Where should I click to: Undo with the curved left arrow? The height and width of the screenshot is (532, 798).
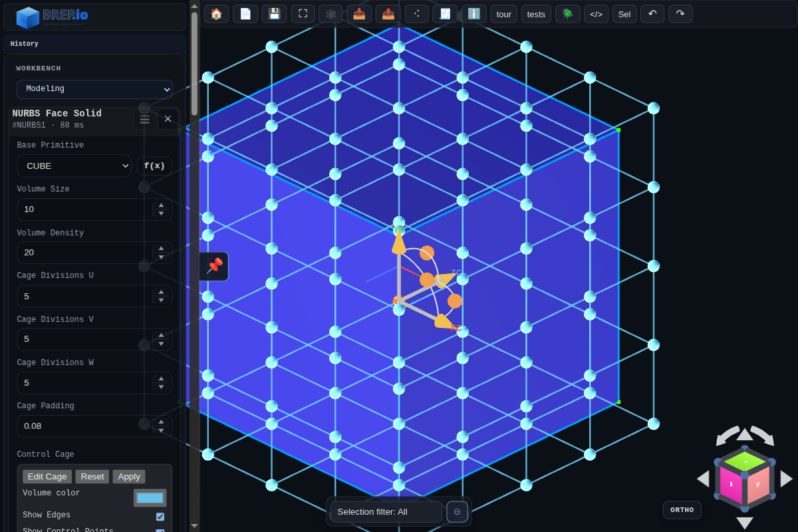(x=652, y=14)
